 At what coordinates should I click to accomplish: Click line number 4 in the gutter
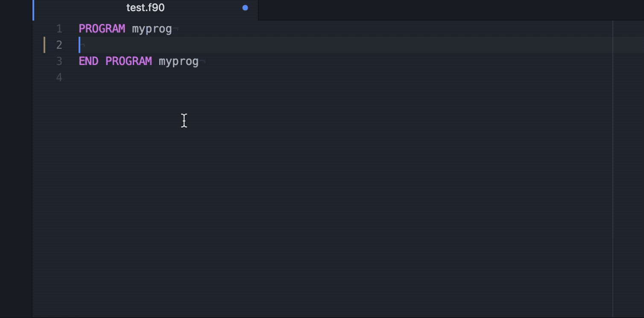point(59,77)
